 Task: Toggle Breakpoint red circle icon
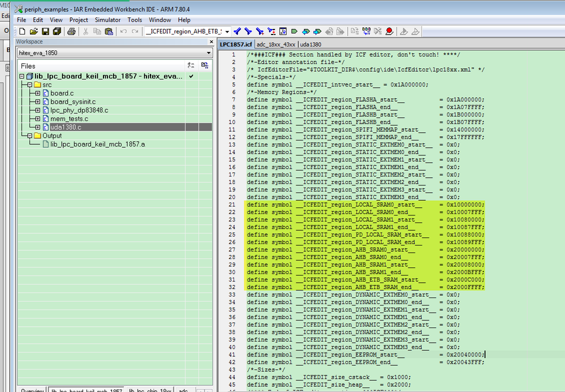389,32
